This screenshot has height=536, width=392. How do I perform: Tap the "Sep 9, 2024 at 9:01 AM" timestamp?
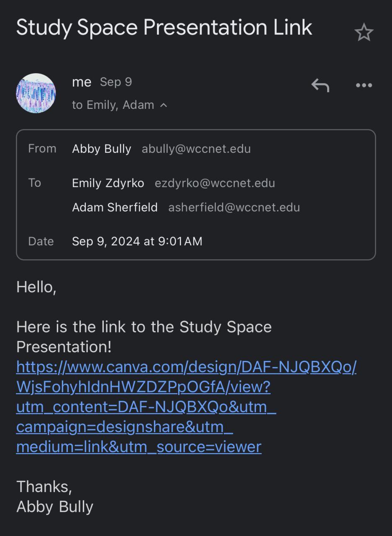137,241
